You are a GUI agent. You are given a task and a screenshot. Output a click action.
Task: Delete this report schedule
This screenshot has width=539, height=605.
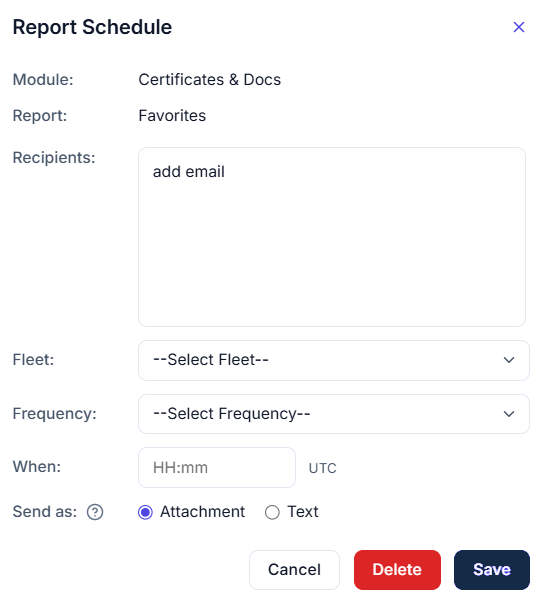point(397,570)
